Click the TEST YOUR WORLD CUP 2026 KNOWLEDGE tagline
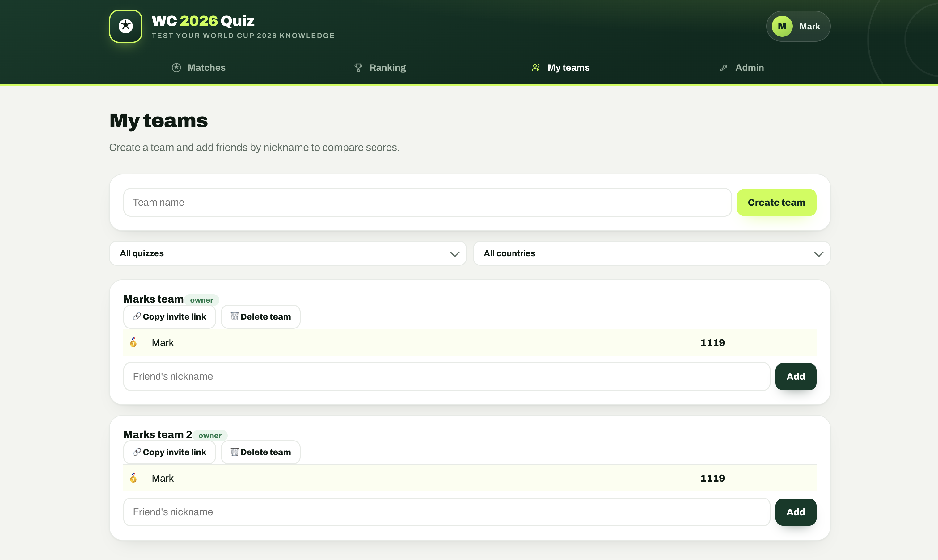938x560 pixels. point(243,36)
